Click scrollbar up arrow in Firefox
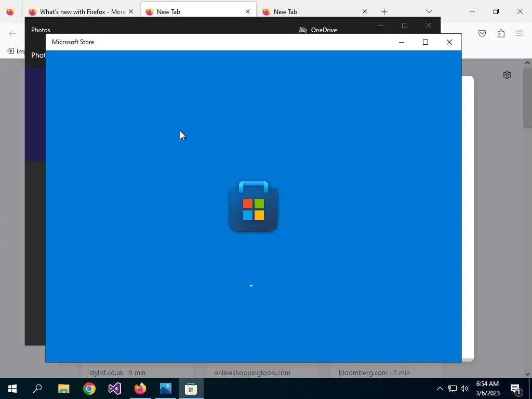This screenshot has height=399, width=532. point(527,63)
